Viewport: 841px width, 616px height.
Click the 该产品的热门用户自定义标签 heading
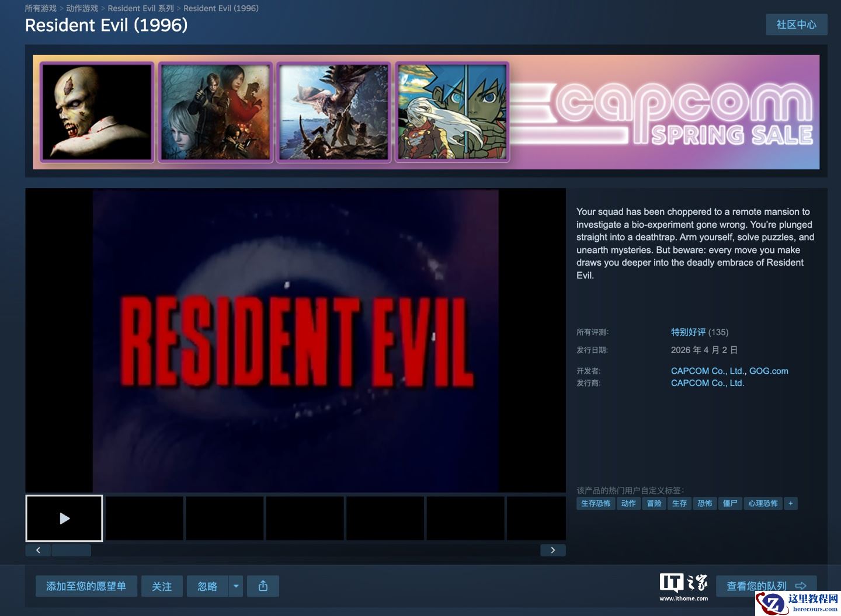point(630,490)
